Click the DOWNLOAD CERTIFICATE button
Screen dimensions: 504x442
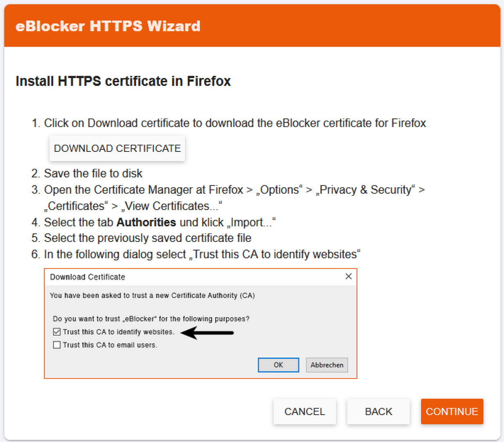[117, 148]
